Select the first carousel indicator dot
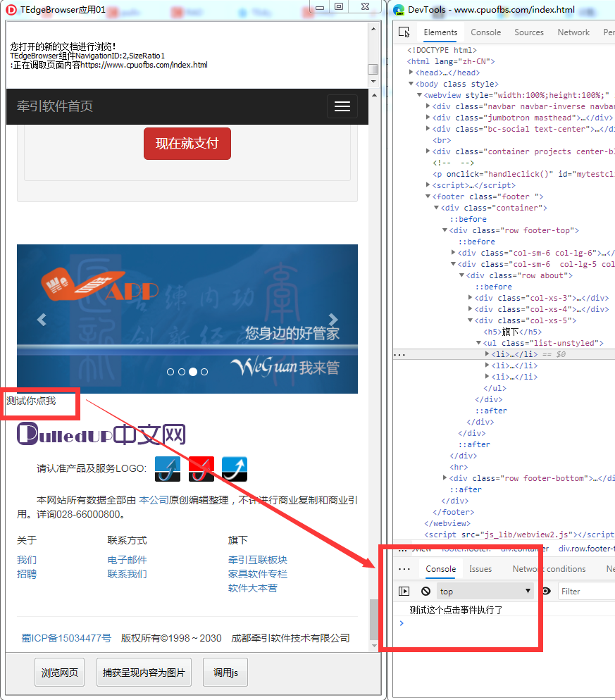This screenshot has width=615, height=700. pyautogui.click(x=170, y=372)
